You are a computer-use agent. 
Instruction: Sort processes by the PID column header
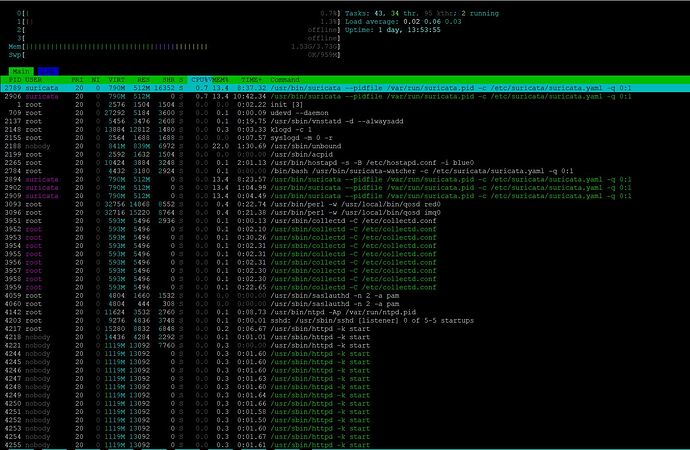click(x=15, y=80)
